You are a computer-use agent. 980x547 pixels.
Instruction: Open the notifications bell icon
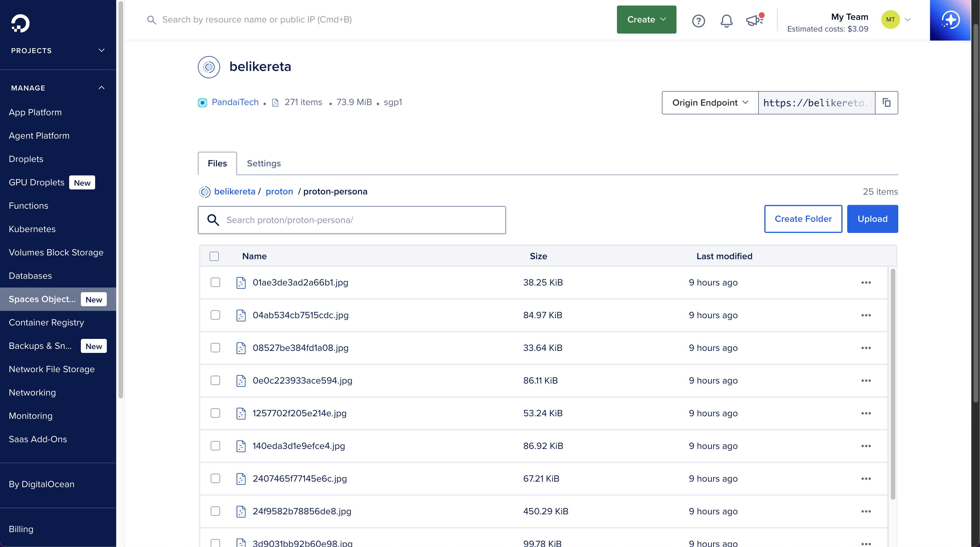tap(726, 20)
